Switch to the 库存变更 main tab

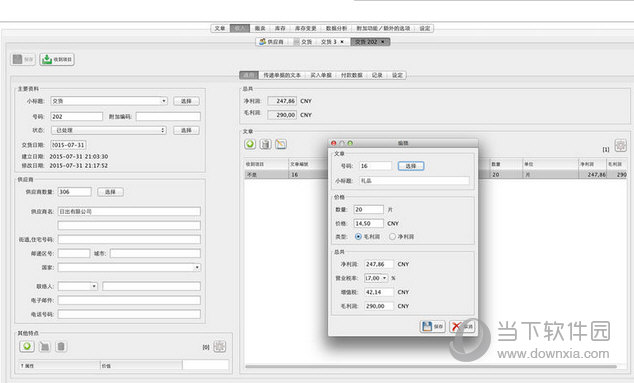tap(305, 28)
